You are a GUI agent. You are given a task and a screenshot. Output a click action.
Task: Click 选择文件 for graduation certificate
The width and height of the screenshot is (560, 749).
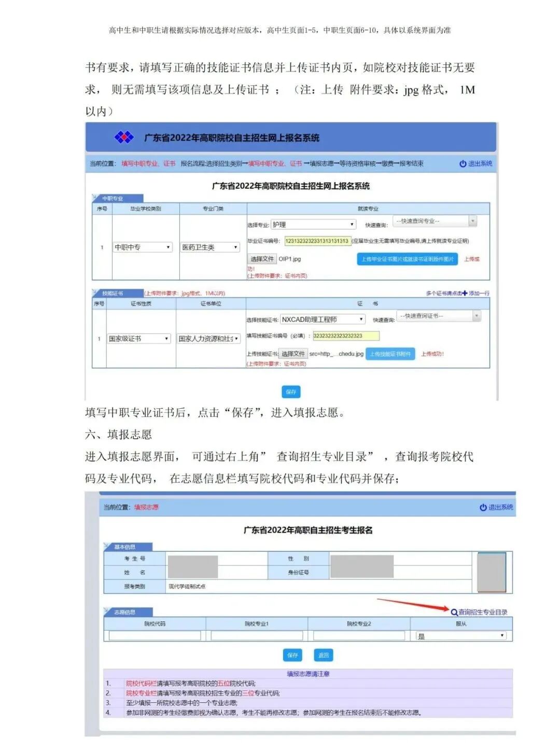(x=262, y=259)
